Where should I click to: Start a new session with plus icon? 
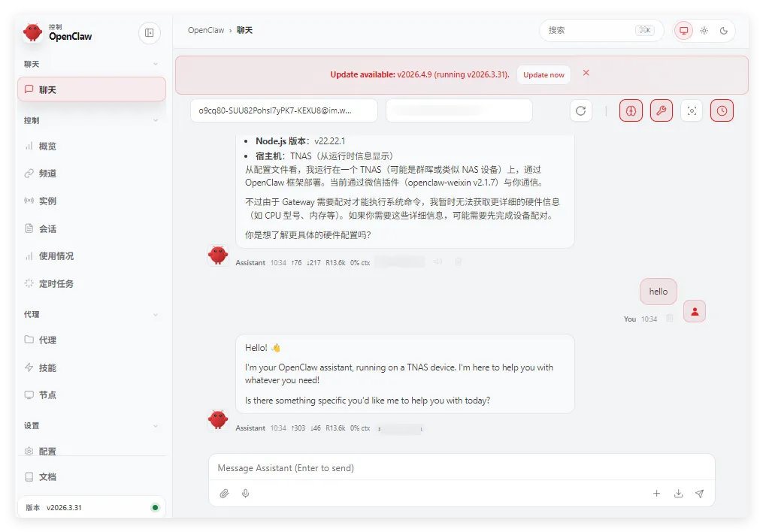tap(656, 494)
